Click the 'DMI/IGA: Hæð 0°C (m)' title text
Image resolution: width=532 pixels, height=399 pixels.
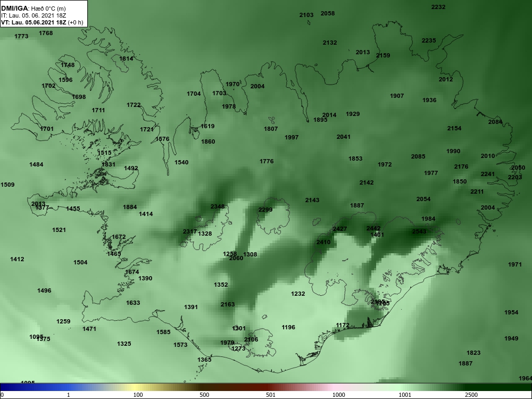[x=33, y=9]
